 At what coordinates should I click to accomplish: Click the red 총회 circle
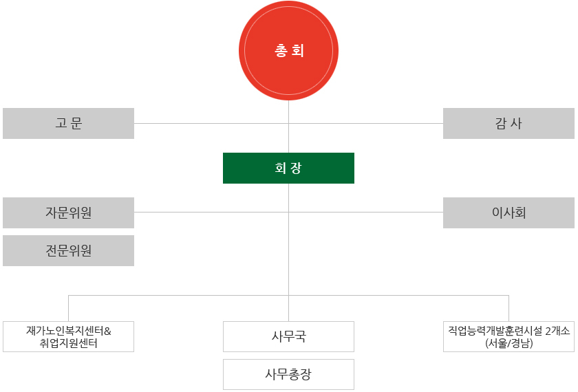[x=288, y=51]
